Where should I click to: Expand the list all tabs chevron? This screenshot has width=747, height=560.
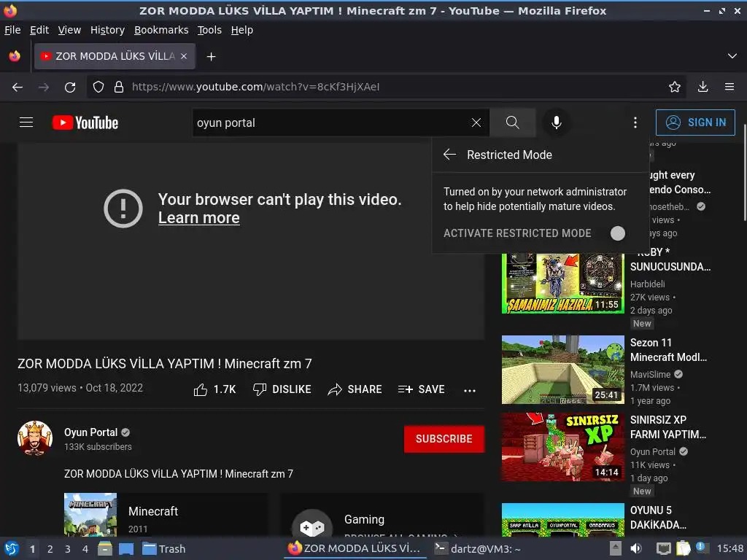(732, 56)
